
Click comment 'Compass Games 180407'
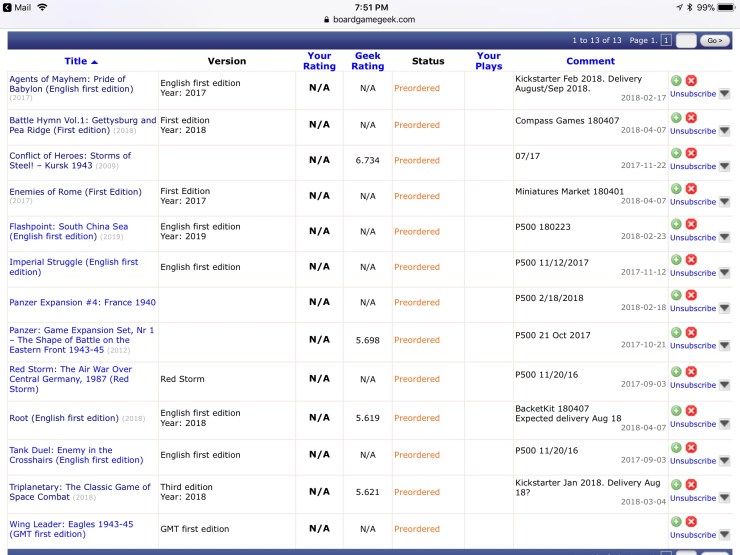pos(567,120)
